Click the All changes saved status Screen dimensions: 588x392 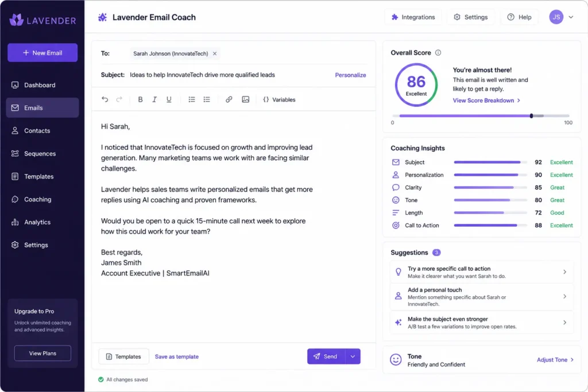click(x=123, y=379)
